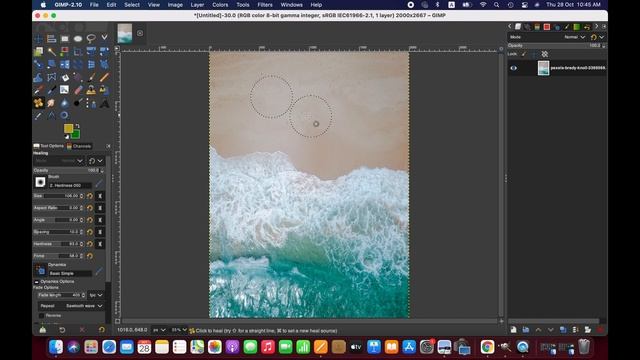Switch to the Channels tab

point(79,146)
